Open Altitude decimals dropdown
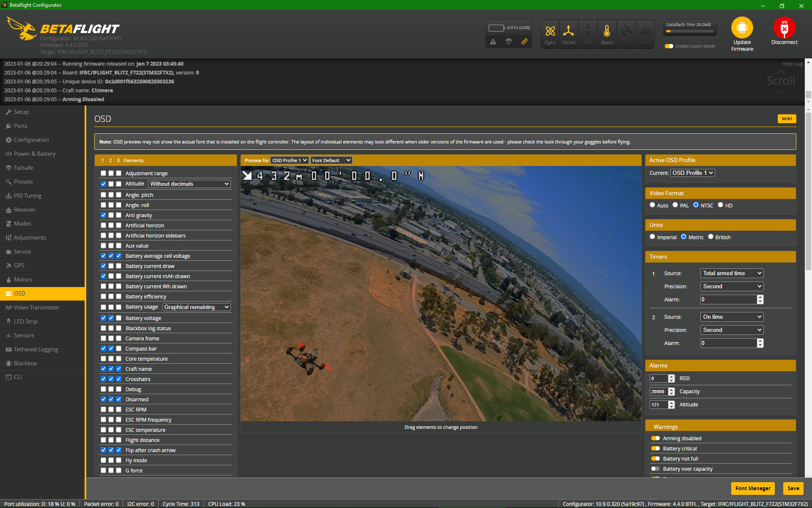The width and height of the screenshot is (812, 508). pyautogui.click(x=189, y=184)
